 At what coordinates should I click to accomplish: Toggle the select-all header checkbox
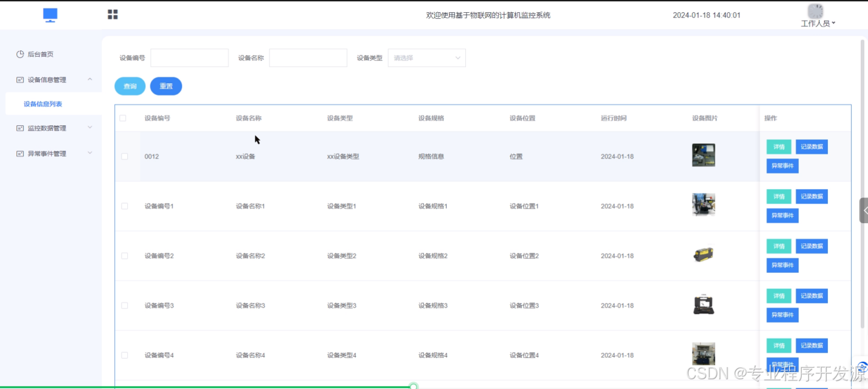coord(123,118)
